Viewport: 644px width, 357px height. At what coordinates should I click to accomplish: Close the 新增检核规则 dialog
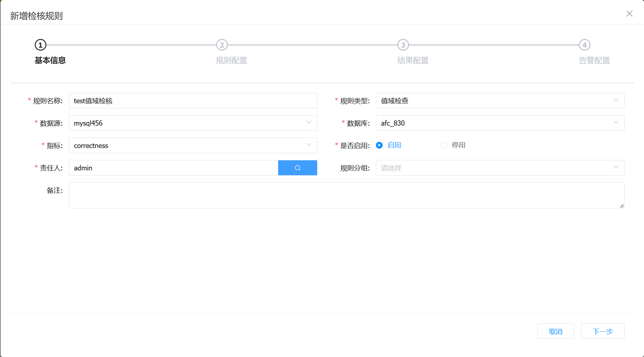point(629,14)
